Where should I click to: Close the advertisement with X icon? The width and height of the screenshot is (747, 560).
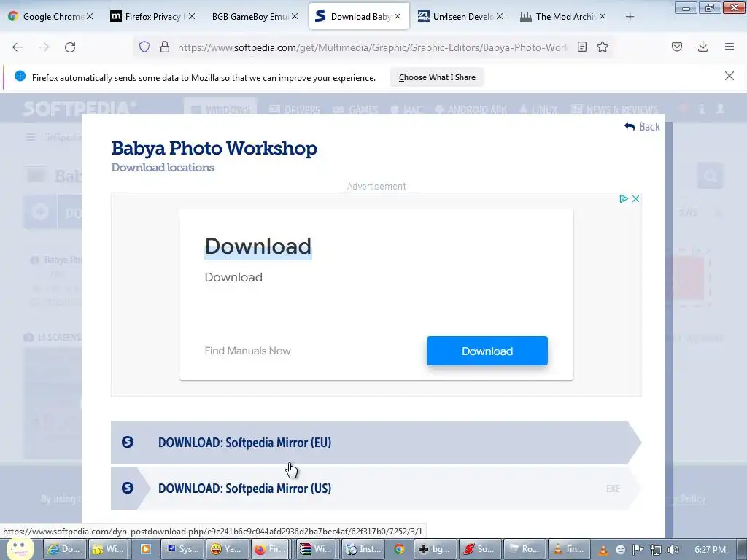click(635, 198)
